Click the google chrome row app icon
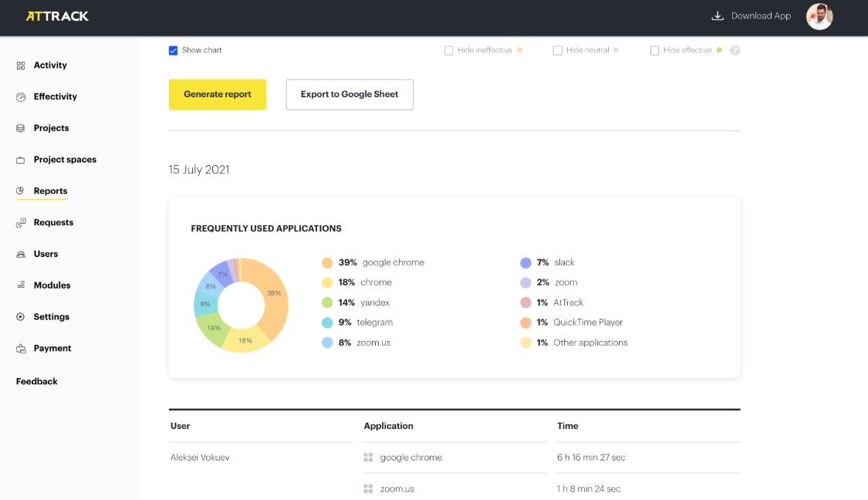 click(368, 458)
